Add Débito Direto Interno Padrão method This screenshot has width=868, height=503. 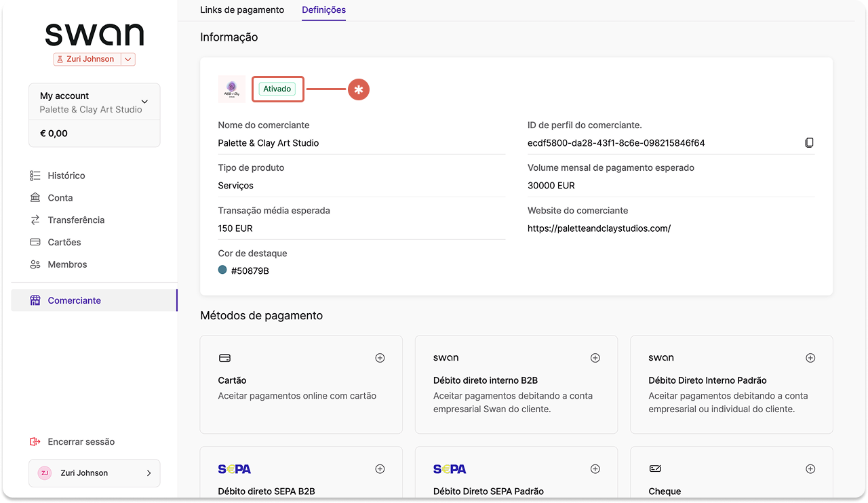[810, 358]
